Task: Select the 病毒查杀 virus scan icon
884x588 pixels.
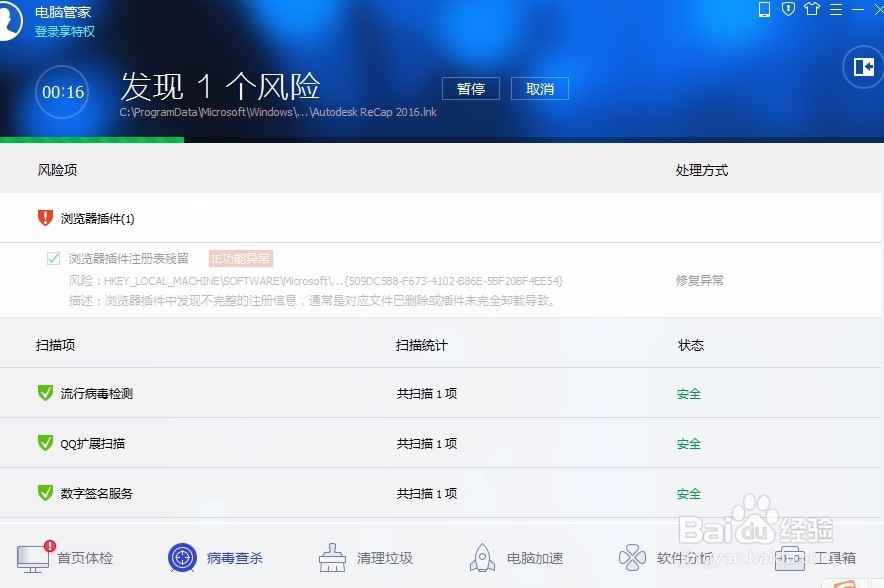Action: [x=182, y=557]
